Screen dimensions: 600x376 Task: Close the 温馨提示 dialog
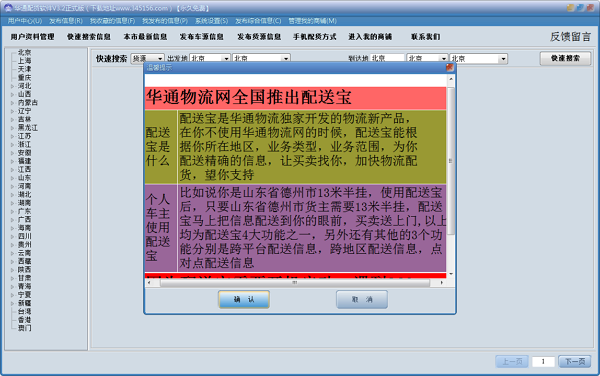(450, 68)
